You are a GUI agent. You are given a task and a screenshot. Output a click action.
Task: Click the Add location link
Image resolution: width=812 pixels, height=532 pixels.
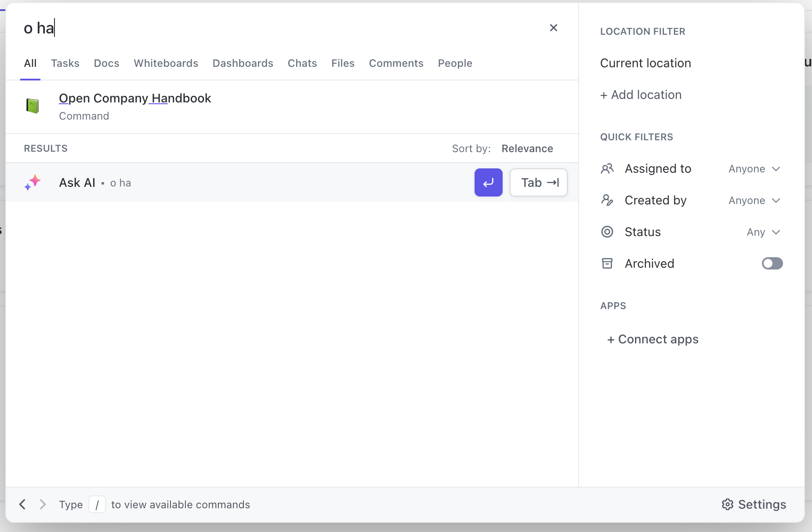641,95
